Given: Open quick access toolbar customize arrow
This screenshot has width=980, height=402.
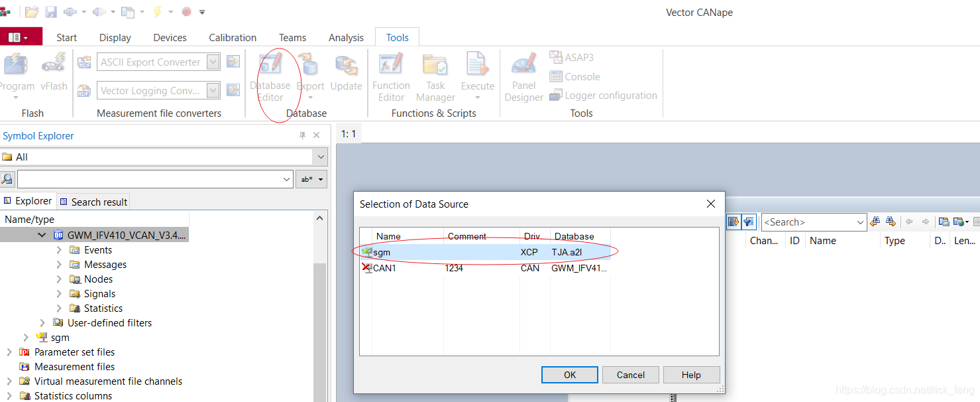Looking at the screenshot, I should click(x=202, y=12).
